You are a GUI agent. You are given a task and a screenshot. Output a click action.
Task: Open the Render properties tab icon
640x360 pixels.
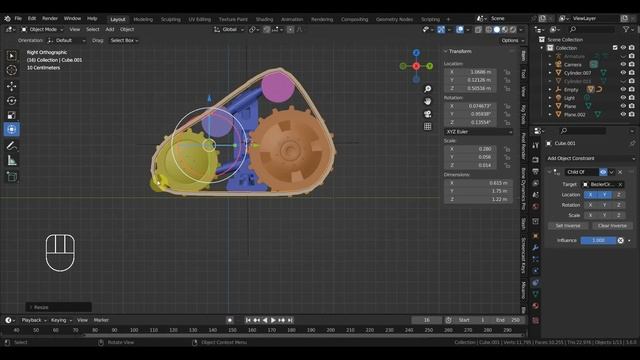(536, 160)
